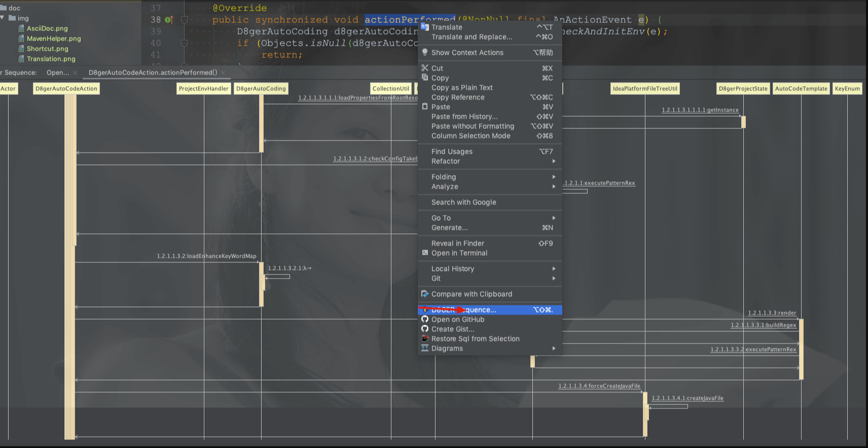Select Translation.png in the file tree
The image size is (868, 448).
point(51,59)
